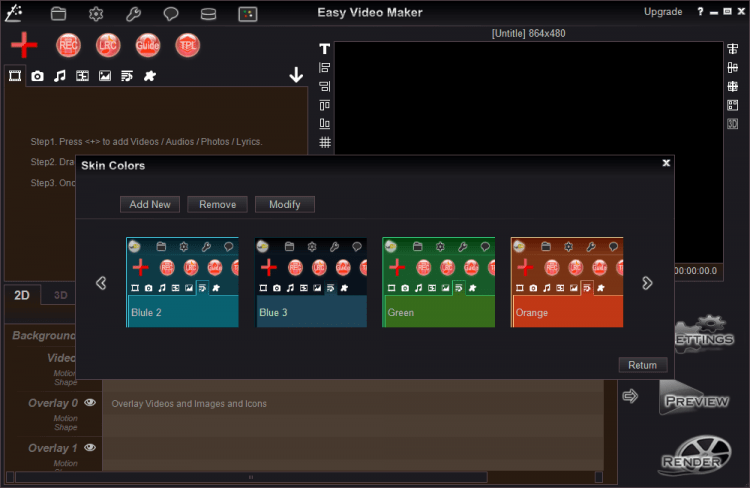Click the red plus add media button
750x488 pixels.
pos(24,45)
